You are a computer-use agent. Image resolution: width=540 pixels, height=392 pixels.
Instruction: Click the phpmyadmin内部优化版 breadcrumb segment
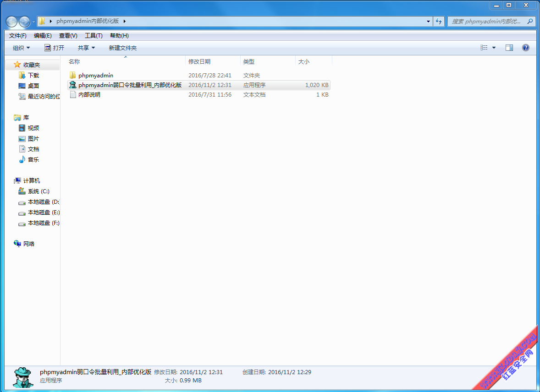point(88,22)
